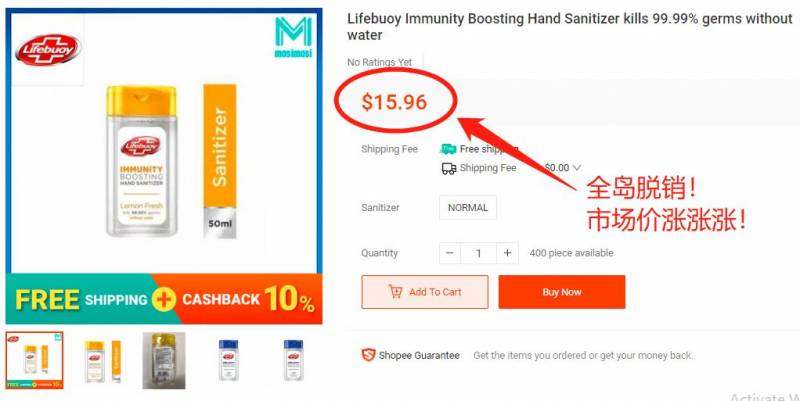Select the third thumbnail photo of package
Viewport: 800px width, 401px height.
tap(164, 361)
